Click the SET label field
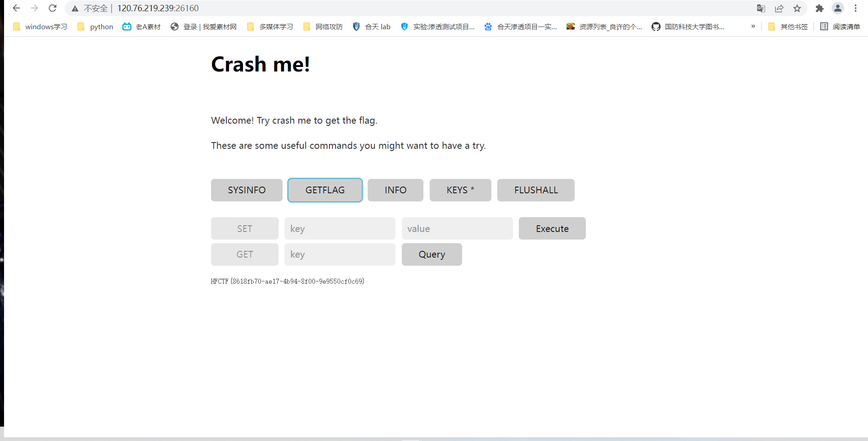The height and width of the screenshot is (441, 868). [x=245, y=228]
